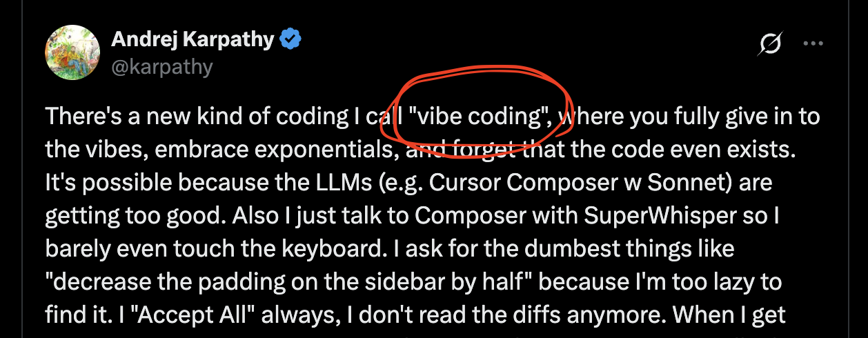Click the text "read the diffs anymore"
Image resolution: width=868 pixels, height=338 pixels.
(x=515, y=315)
